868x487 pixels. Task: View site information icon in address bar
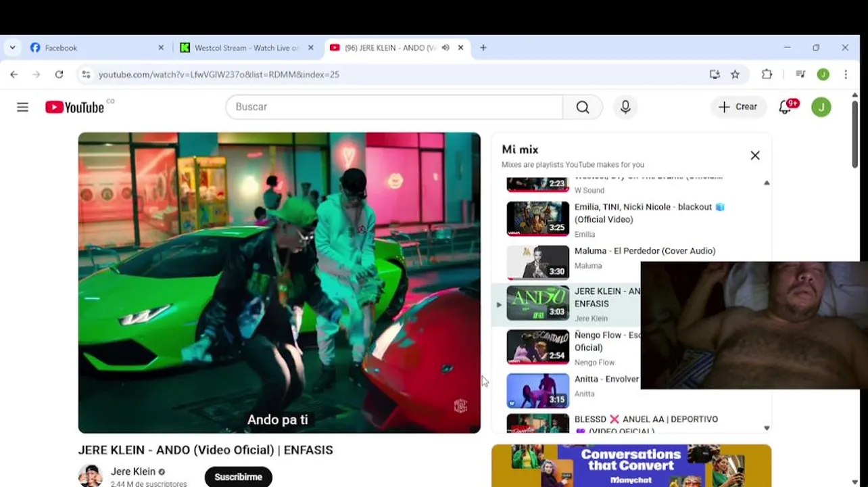86,74
